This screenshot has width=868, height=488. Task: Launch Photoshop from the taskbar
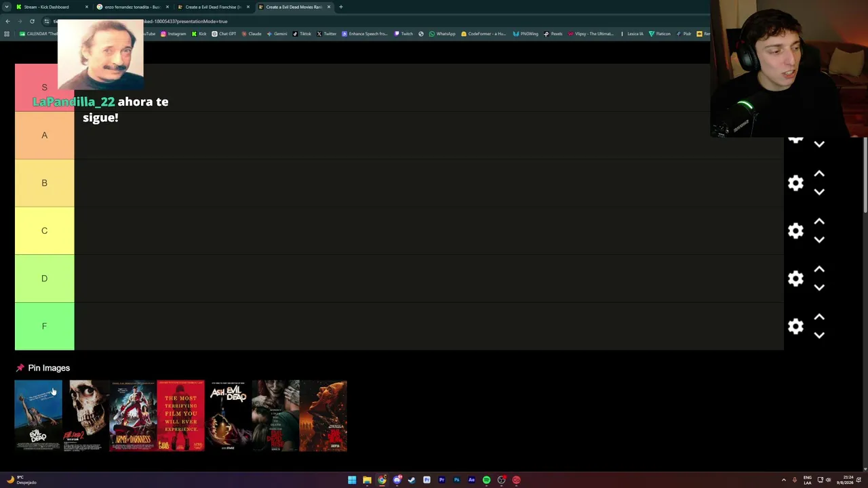click(x=456, y=480)
